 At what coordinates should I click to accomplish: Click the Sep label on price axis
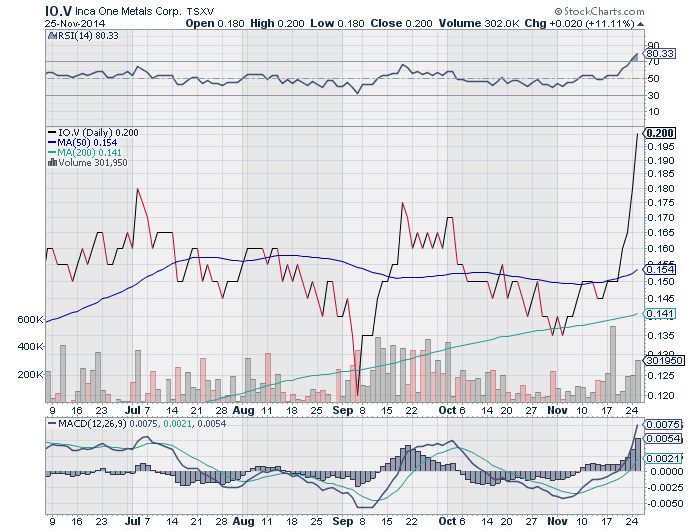tap(343, 410)
